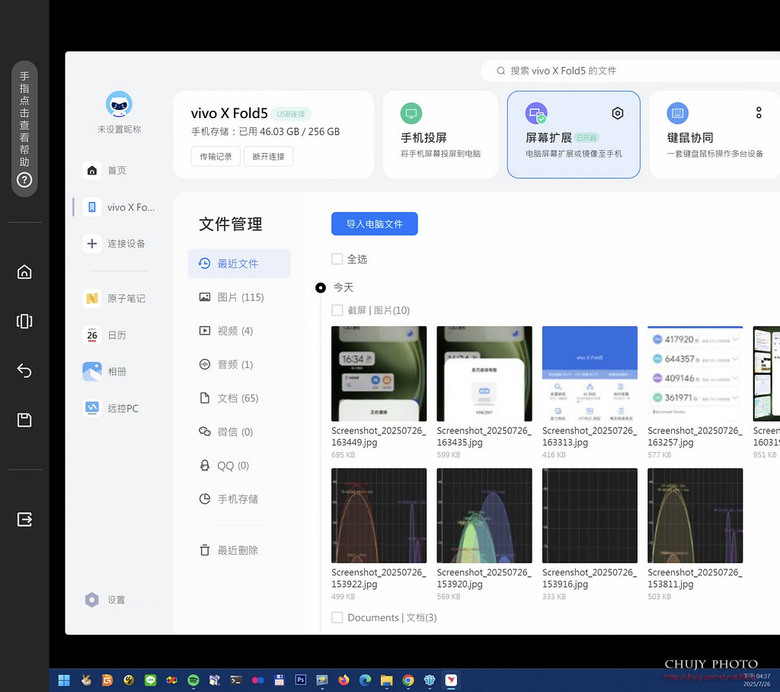Tick the 截屏 | 图片(10) group checkbox
Image resolution: width=780 pixels, height=692 pixels.
[337, 310]
